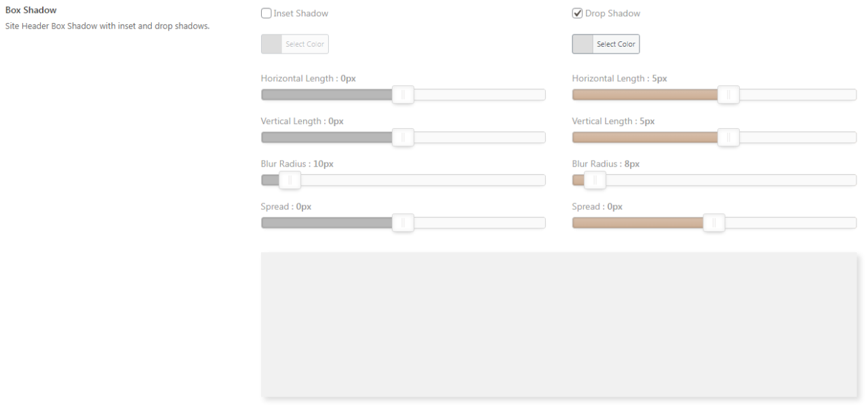Click the Box Shadow section heading

[24, 9]
